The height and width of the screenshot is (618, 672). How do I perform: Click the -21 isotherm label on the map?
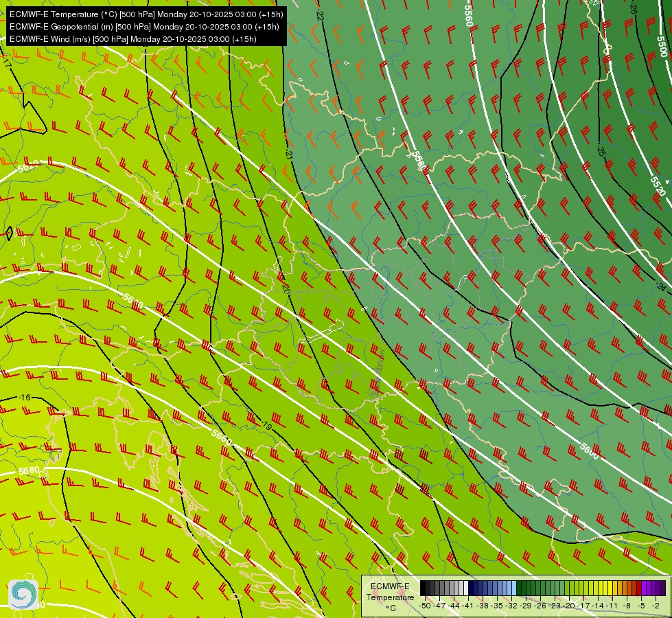(x=289, y=155)
